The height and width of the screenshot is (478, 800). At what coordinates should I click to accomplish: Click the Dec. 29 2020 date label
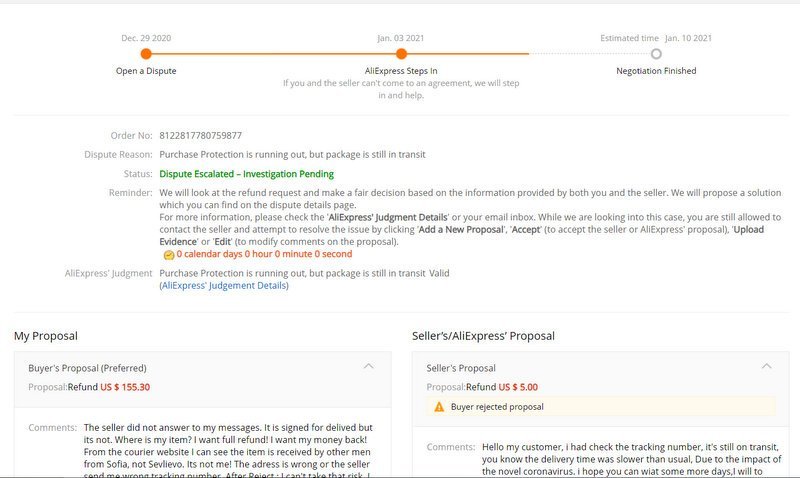[146, 38]
